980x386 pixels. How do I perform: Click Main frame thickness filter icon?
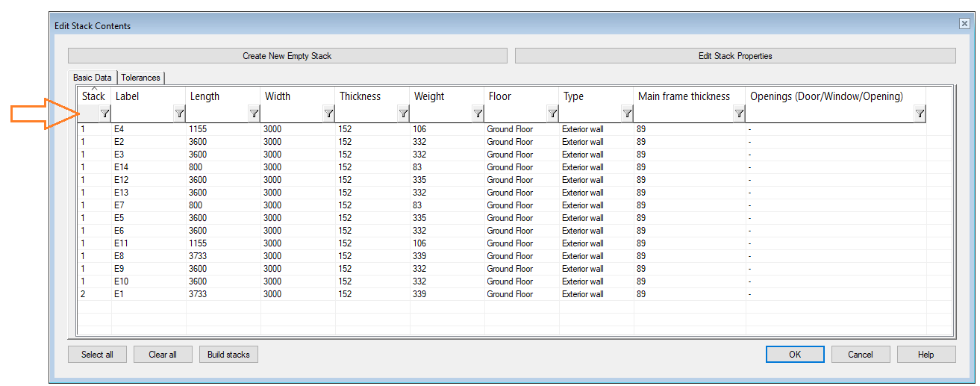[738, 113]
